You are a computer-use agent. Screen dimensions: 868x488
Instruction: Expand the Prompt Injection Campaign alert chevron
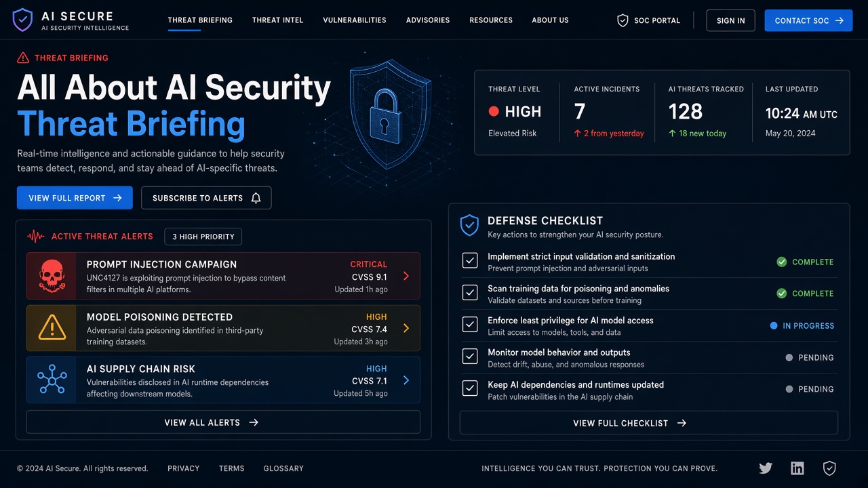[406, 276]
